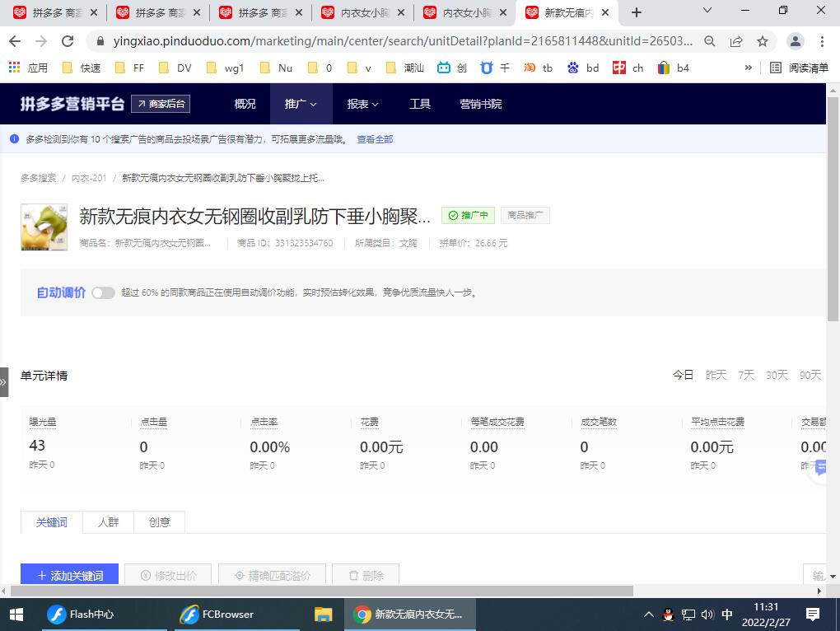Open the 阅读清单 reading list

point(800,68)
